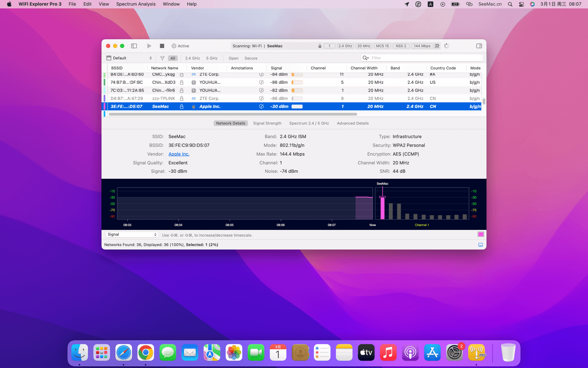Open the Apple Inc. vendor link
The image size is (588, 368).
[179, 154]
